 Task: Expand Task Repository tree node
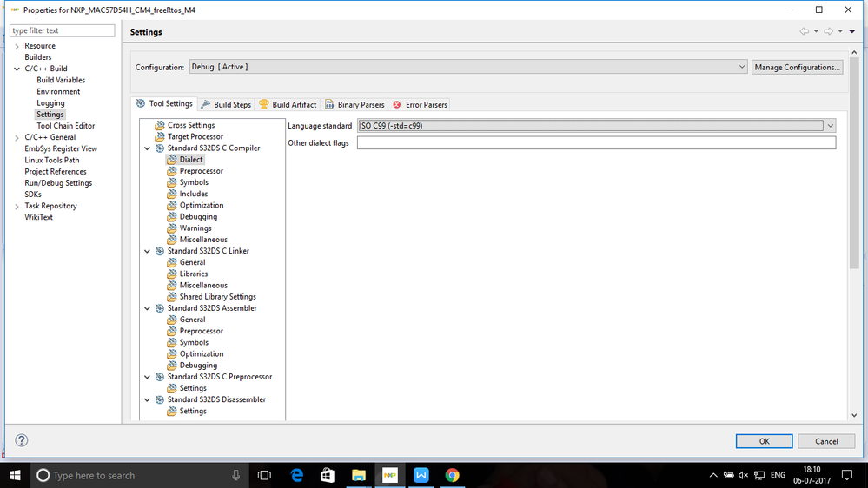click(17, 207)
